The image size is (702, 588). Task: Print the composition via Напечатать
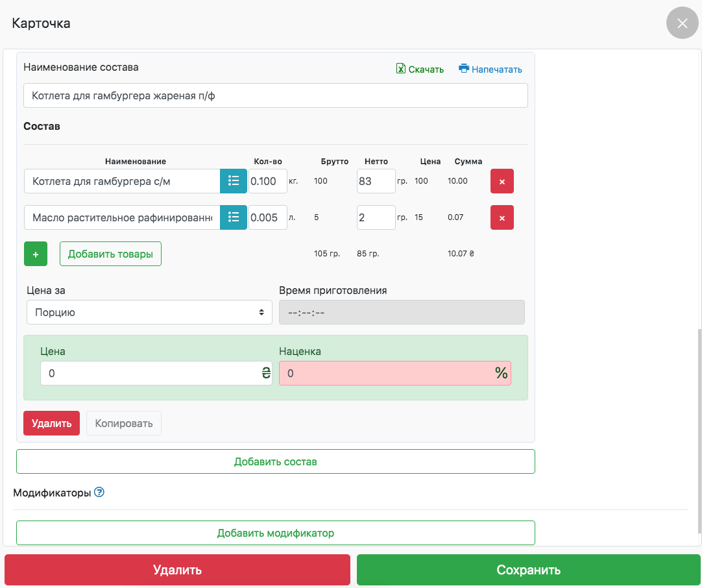490,69
